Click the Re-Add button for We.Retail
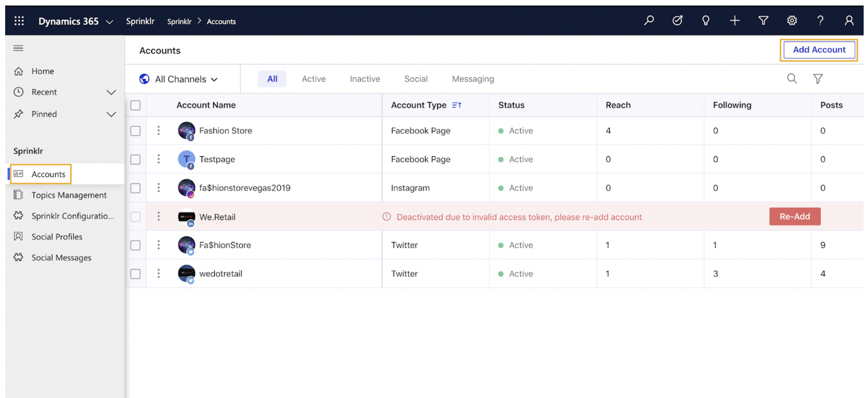868x398 pixels. (x=795, y=216)
